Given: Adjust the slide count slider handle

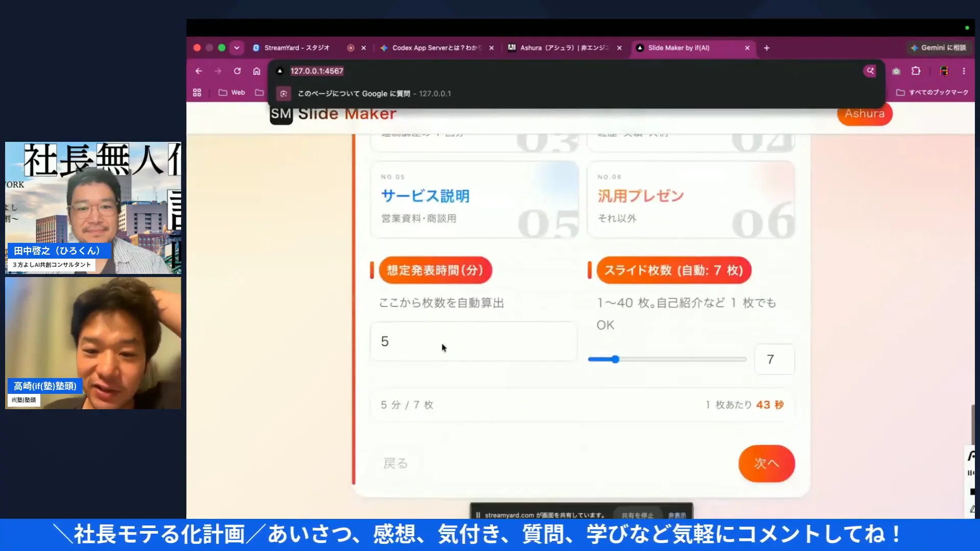Looking at the screenshot, I should [616, 359].
